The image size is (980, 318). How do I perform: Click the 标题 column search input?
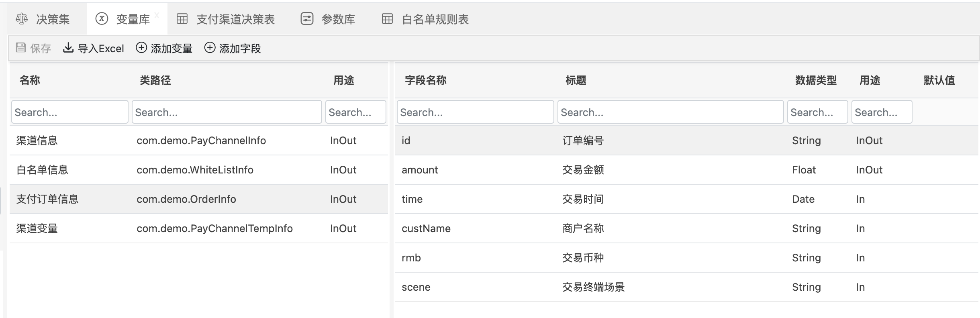tap(670, 112)
